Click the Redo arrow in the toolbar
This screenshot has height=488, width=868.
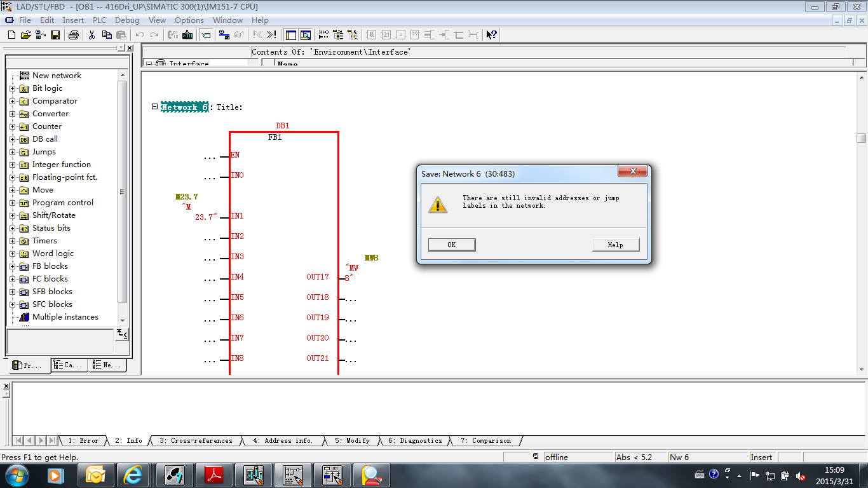click(x=154, y=35)
